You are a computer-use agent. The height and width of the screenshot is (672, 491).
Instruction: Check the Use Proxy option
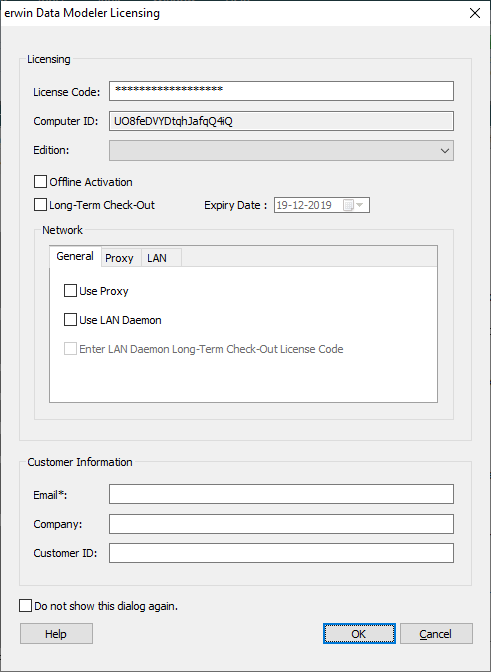70,291
